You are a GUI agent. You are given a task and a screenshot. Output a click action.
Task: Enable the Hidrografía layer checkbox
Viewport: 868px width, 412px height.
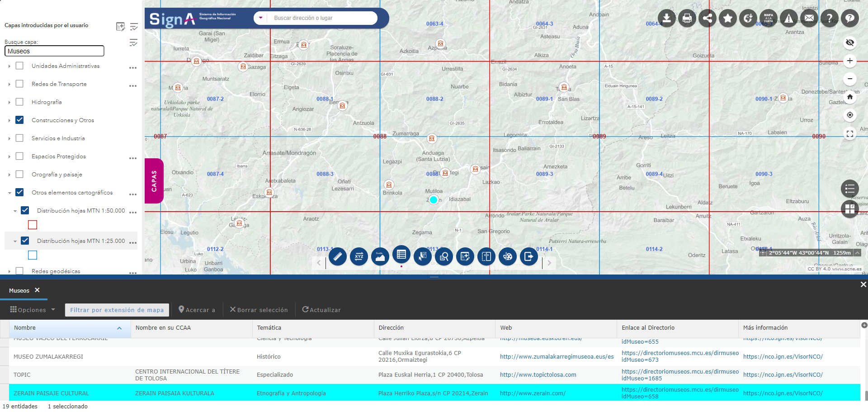pos(19,102)
